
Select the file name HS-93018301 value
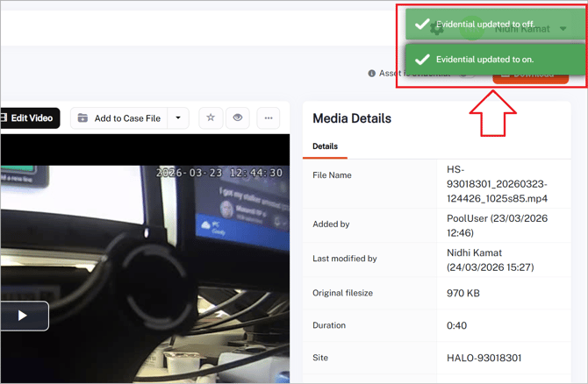click(497, 184)
